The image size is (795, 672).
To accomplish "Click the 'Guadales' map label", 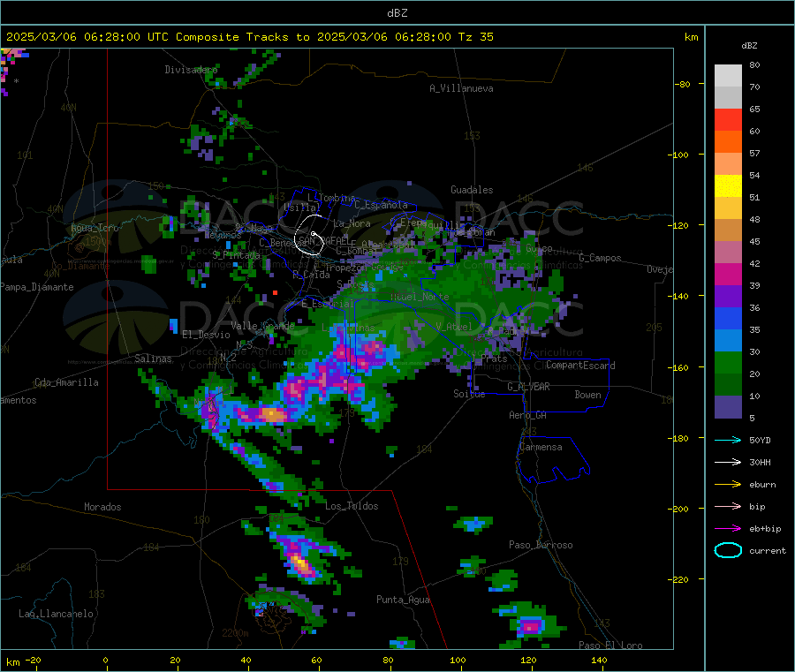I will click(472, 190).
